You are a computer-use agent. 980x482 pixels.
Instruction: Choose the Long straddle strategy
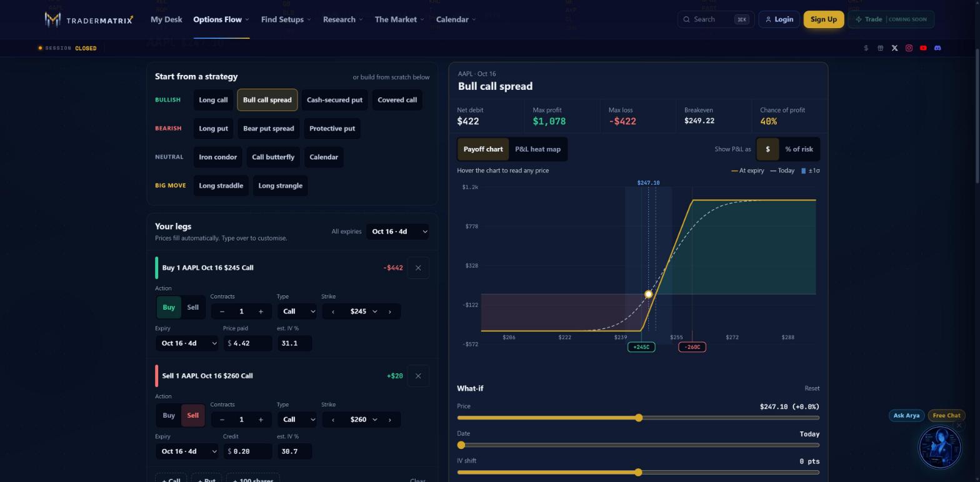(221, 186)
